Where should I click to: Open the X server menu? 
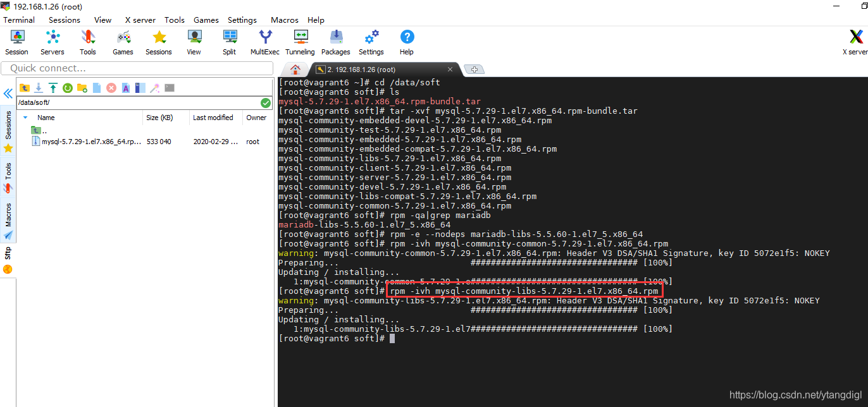tap(140, 20)
